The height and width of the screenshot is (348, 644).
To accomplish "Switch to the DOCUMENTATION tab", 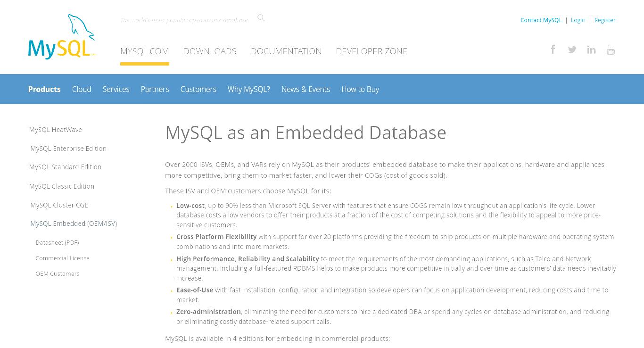I will pyautogui.click(x=286, y=51).
